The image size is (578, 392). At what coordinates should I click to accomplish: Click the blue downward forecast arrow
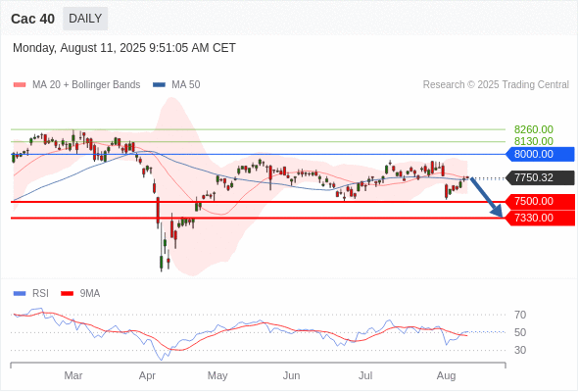pos(486,197)
